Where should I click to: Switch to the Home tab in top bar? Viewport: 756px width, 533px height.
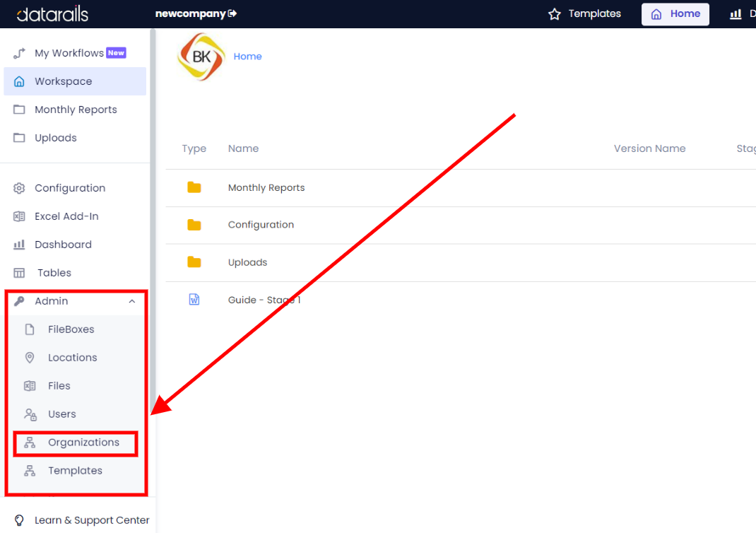tap(675, 13)
